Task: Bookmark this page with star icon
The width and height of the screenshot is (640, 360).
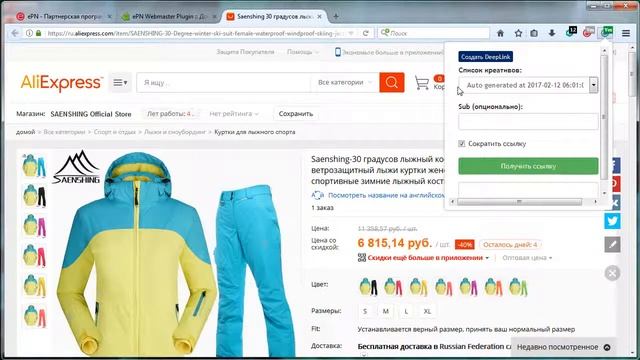Action: [518, 33]
